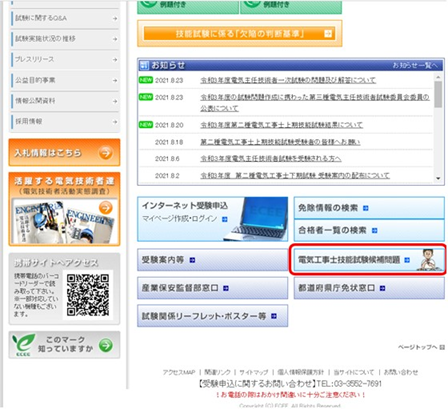Open 関連リンク footer link

(x=217, y=372)
